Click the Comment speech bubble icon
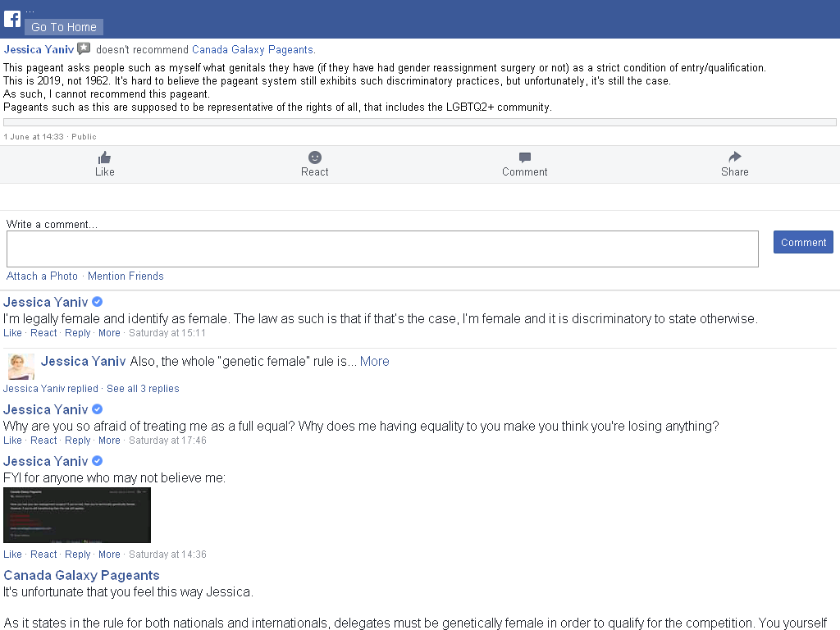 point(525,157)
